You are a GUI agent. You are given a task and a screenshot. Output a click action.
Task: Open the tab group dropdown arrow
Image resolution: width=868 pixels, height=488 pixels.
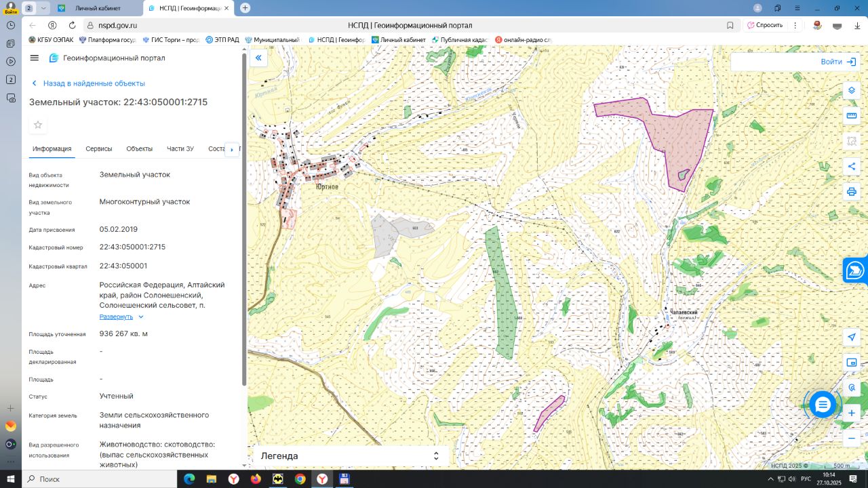pyautogui.click(x=44, y=8)
